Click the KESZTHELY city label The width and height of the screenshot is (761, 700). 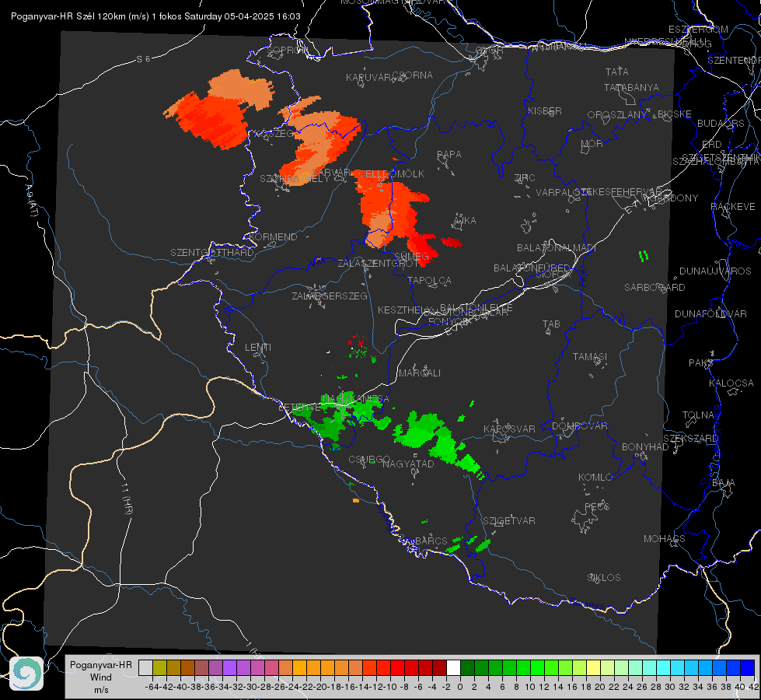click(x=405, y=310)
